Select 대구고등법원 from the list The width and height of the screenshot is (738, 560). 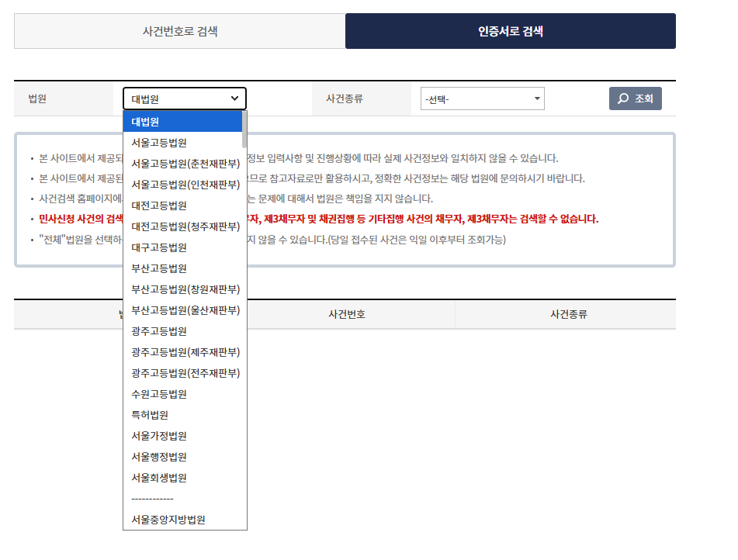tap(182, 247)
